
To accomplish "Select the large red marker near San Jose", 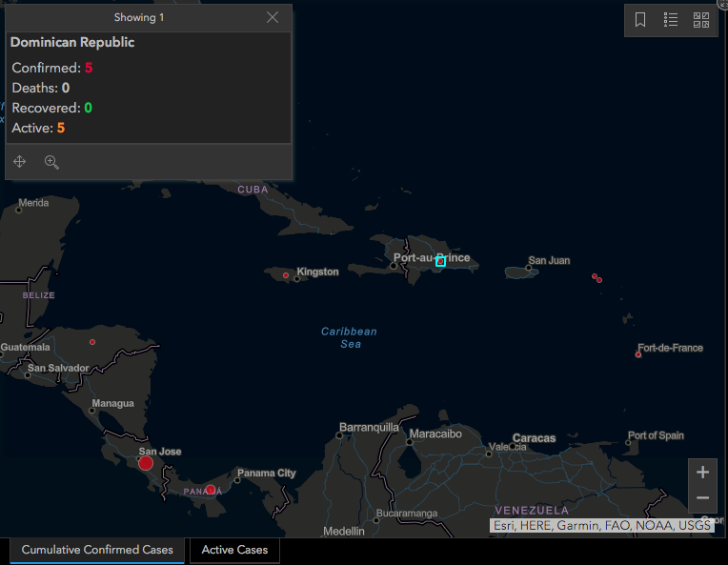I will click(x=146, y=463).
